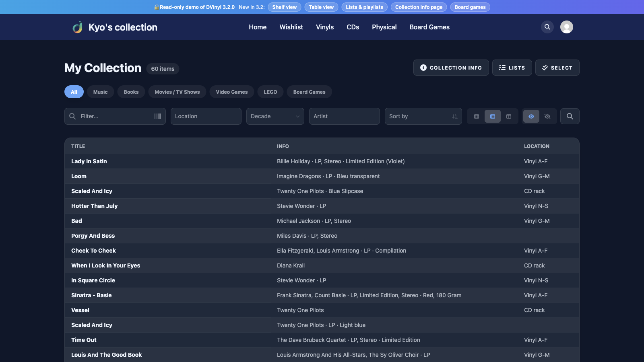The image size is (644, 362).
Task: Open the Collection Info button
Action: click(x=451, y=68)
